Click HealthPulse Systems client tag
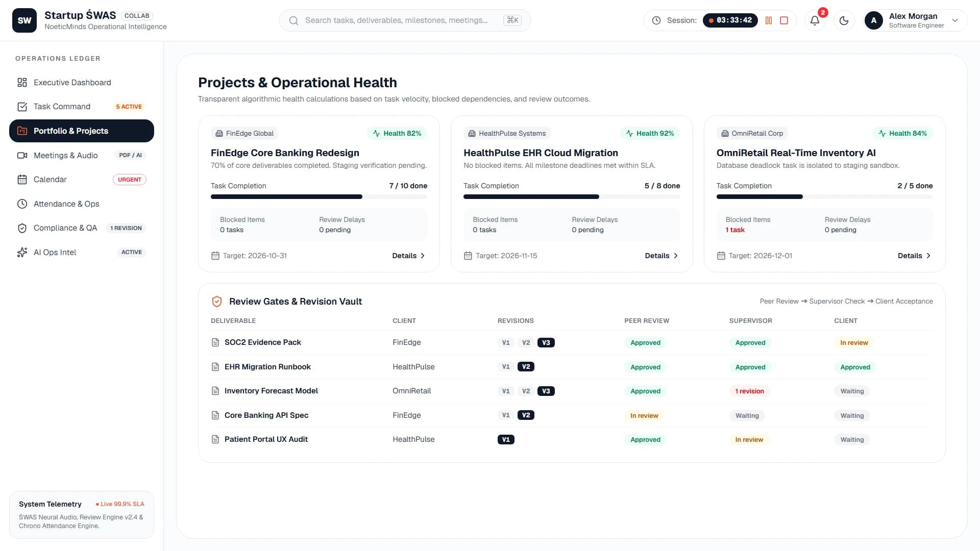Screen dimensions: 980x551 507,133
